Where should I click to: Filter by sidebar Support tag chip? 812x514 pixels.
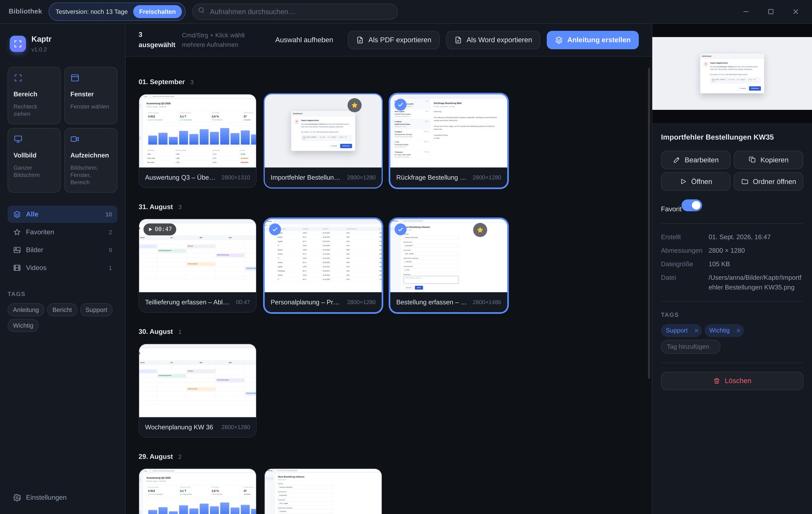click(x=96, y=310)
